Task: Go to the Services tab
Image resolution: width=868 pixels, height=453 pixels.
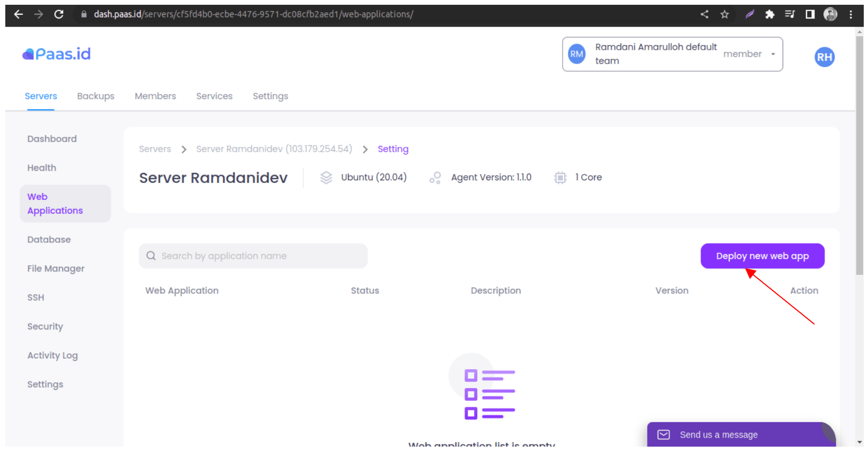Action: click(214, 96)
